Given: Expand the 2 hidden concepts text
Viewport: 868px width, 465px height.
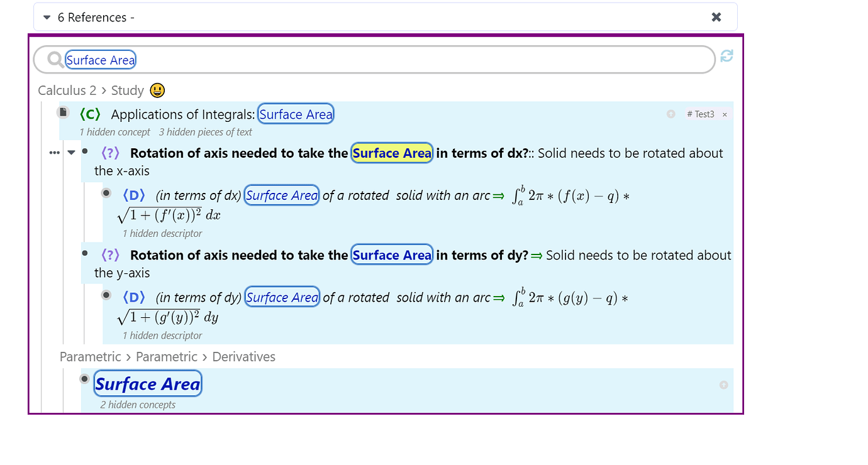Looking at the screenshot, I should click(137, 405).
